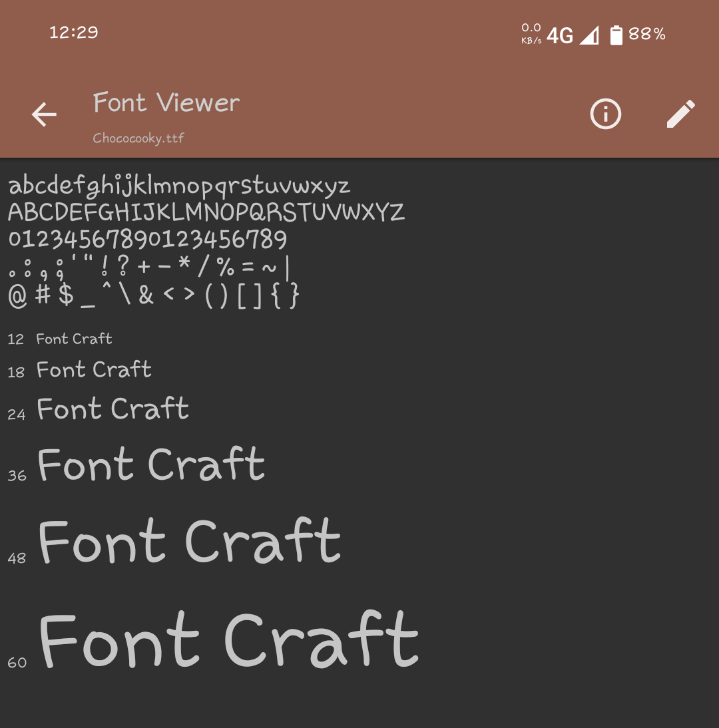Tap the size 48 Font Craft sample
Viewport: 719px width, 728px height.
pyautogui.click(x=190, y=540)
